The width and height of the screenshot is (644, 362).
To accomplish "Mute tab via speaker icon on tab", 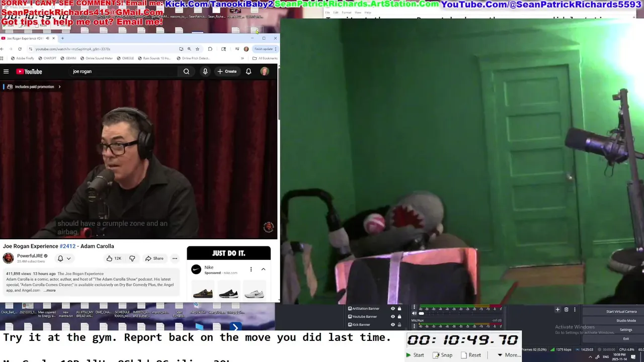I will (48, 38).
